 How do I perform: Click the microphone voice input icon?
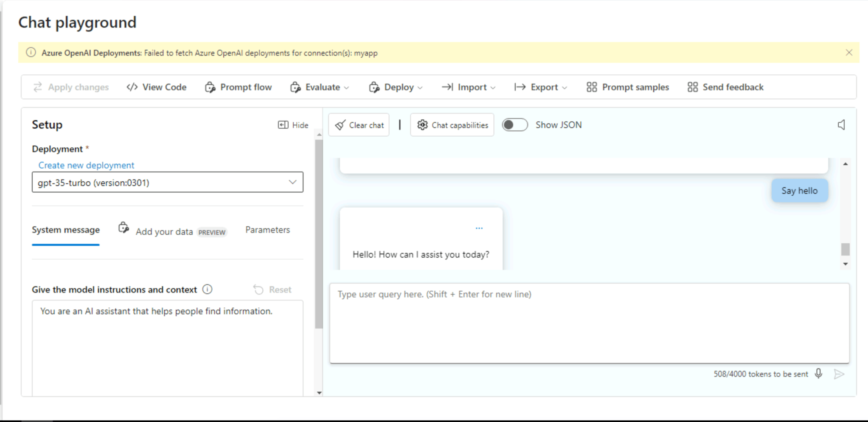tap(819, 374)
